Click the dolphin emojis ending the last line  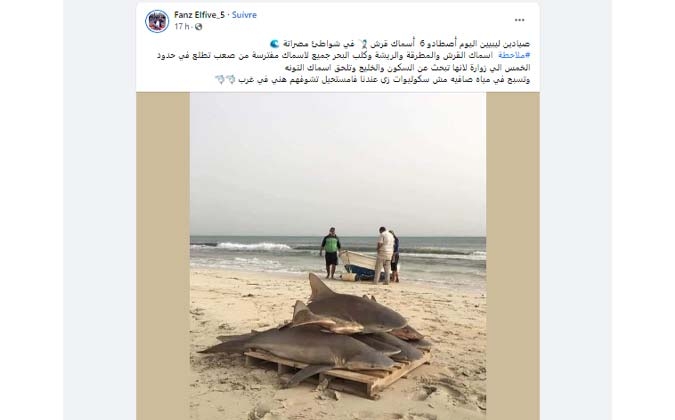click(225, 80)
